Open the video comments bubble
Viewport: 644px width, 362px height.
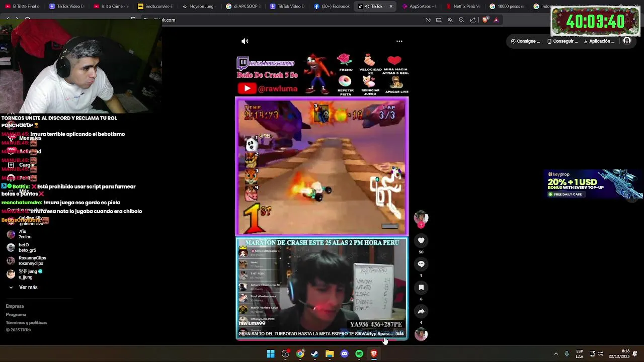pyautogui.click(x=421, y=264)
